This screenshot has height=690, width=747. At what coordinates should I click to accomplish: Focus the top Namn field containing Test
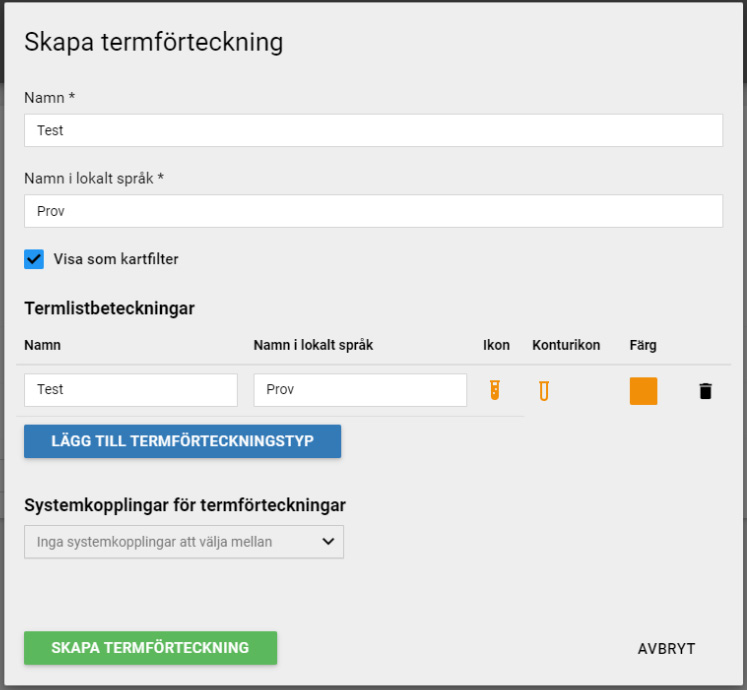374,131
